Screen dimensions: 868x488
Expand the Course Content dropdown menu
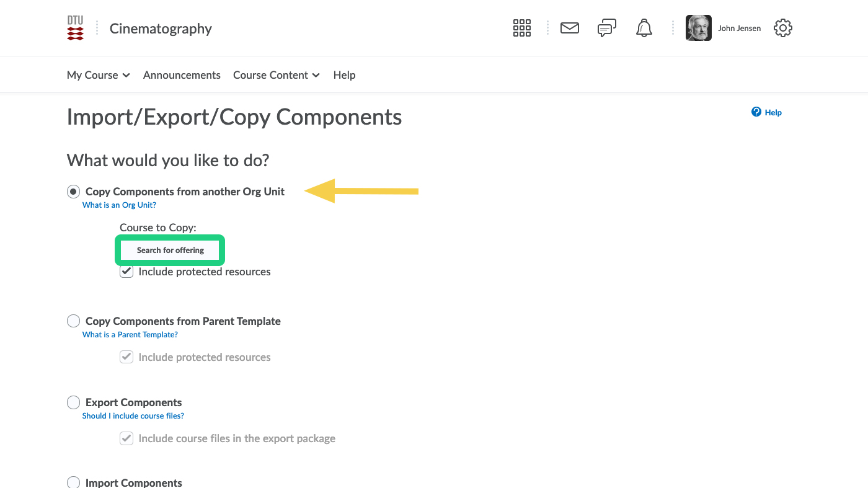pos(276,75)
